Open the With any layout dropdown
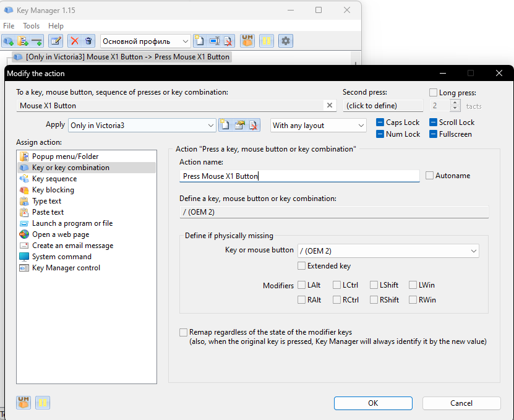The width and height of the screenshot is (514, 420). click(x=361, y=126)
